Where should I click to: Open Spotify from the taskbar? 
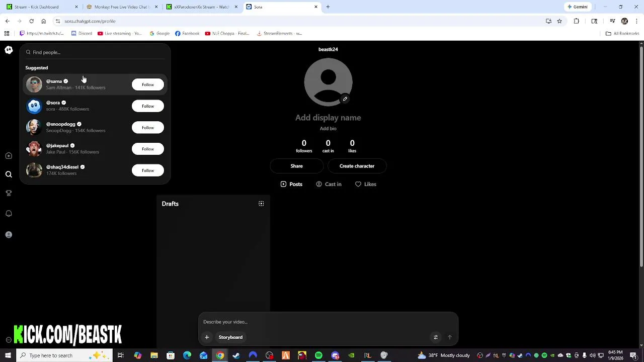click(318, 355)
